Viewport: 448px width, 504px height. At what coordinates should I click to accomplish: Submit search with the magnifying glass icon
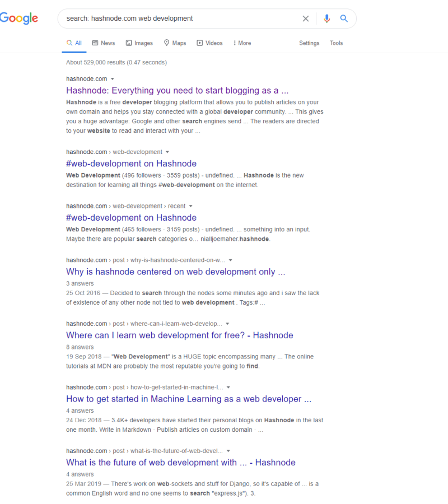pyautogui.click(x=344, y=18)
